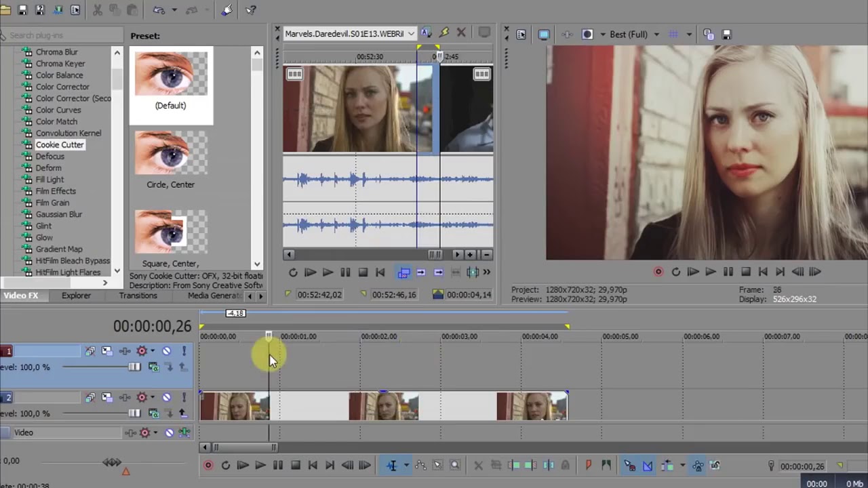This screenshot has height=488, width=868.
Task: Open the edit tool selector dropdown
Action: [406, 466]
